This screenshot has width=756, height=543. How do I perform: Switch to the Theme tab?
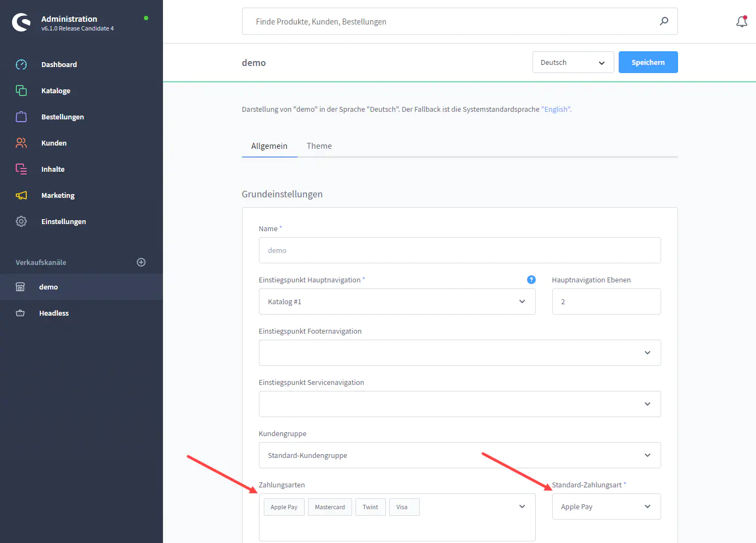point(319,146)
